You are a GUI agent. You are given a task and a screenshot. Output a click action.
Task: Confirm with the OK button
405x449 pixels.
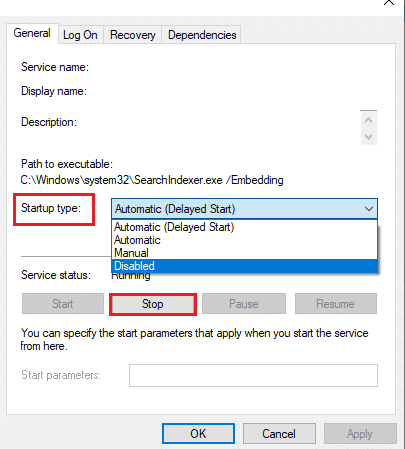pos(198,434)
